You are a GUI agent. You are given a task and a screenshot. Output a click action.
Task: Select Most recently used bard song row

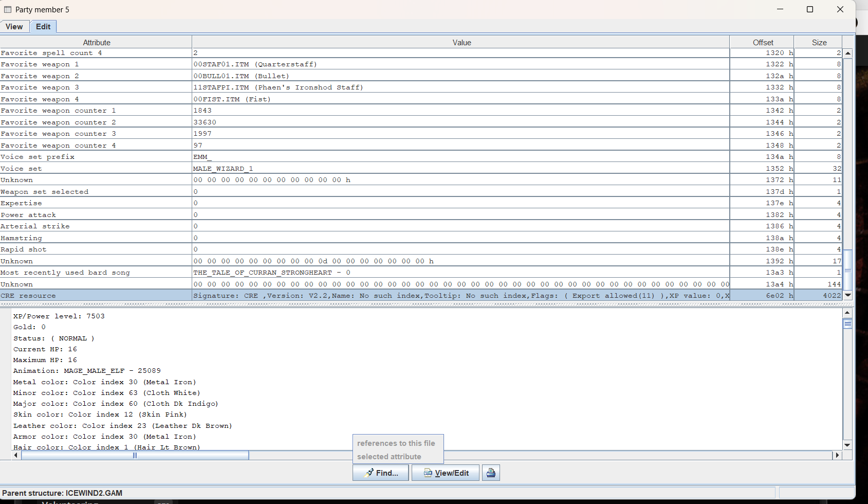coord(421,273)
